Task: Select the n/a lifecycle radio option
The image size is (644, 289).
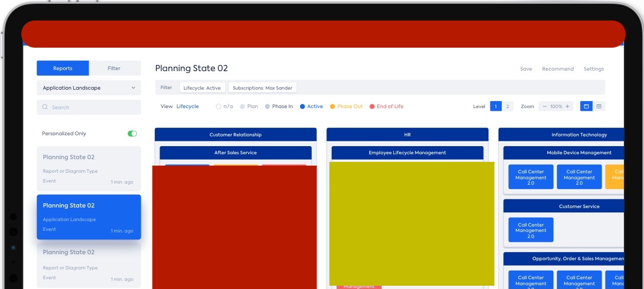Action: coord(218,106)
